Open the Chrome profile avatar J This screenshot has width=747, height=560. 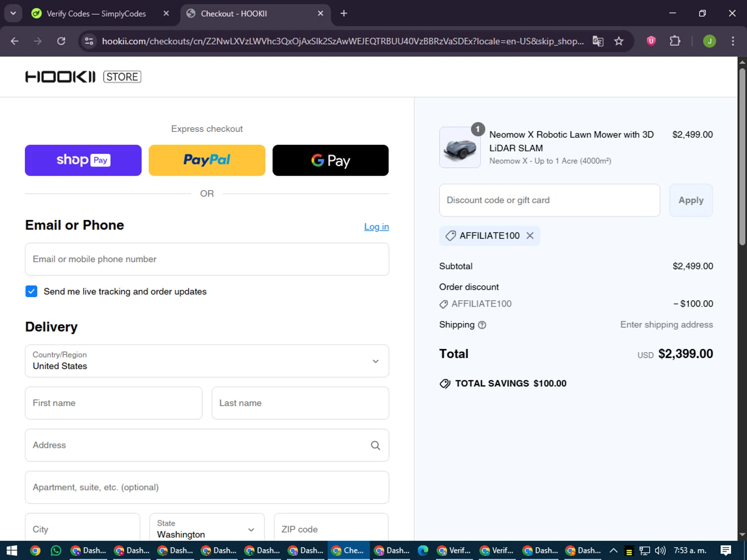(710, 41)
